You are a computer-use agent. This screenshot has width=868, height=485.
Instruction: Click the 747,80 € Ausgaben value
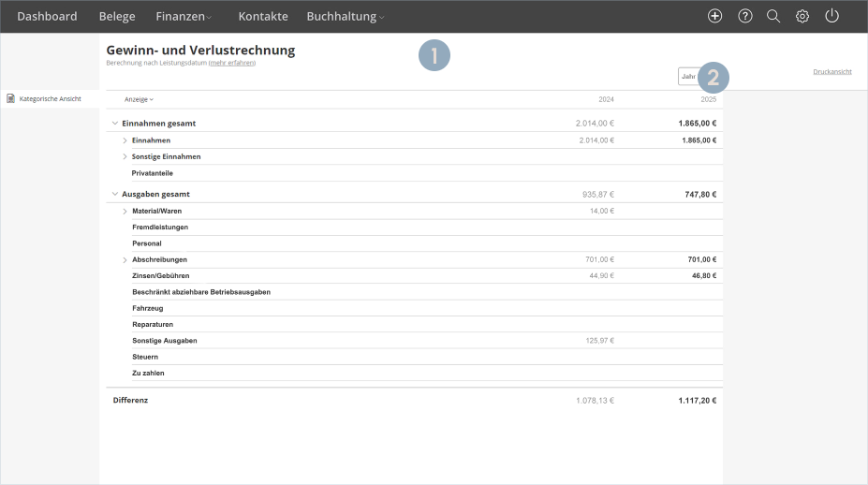tap(700, 195)
